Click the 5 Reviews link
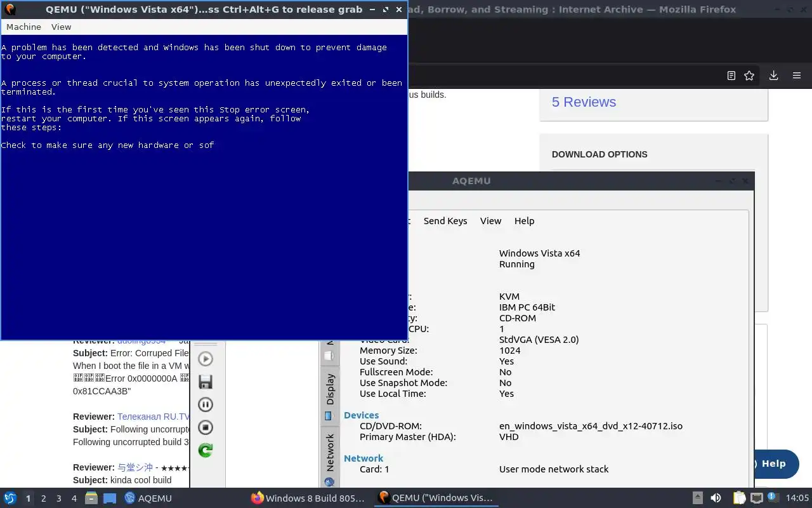The height and width of the screenshot is (508, 812). [x=584, y=102]
